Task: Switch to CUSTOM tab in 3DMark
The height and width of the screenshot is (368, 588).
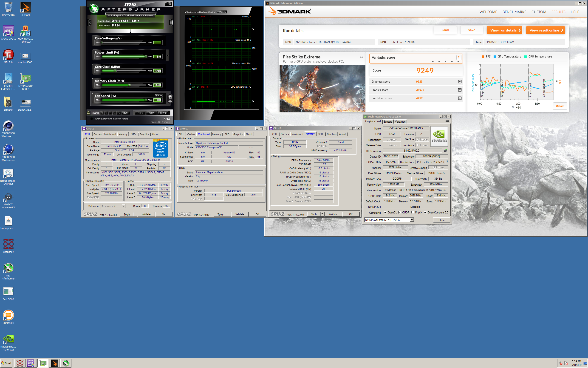Action: pos(538,12)
